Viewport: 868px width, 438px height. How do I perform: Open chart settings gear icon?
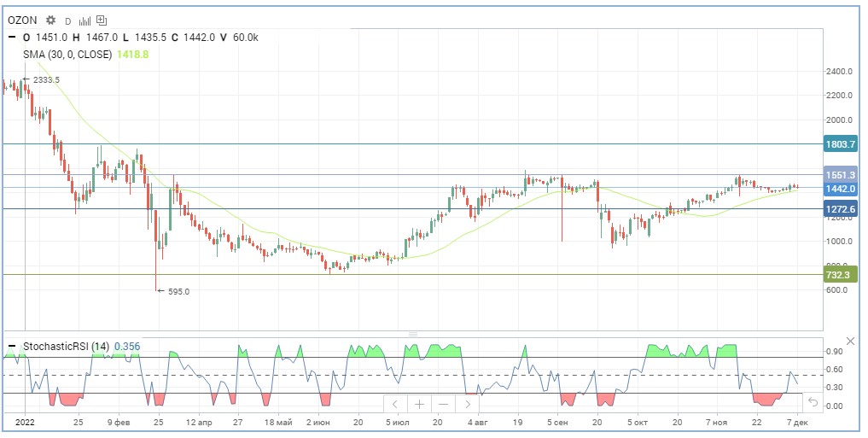(x=51, y=20)
